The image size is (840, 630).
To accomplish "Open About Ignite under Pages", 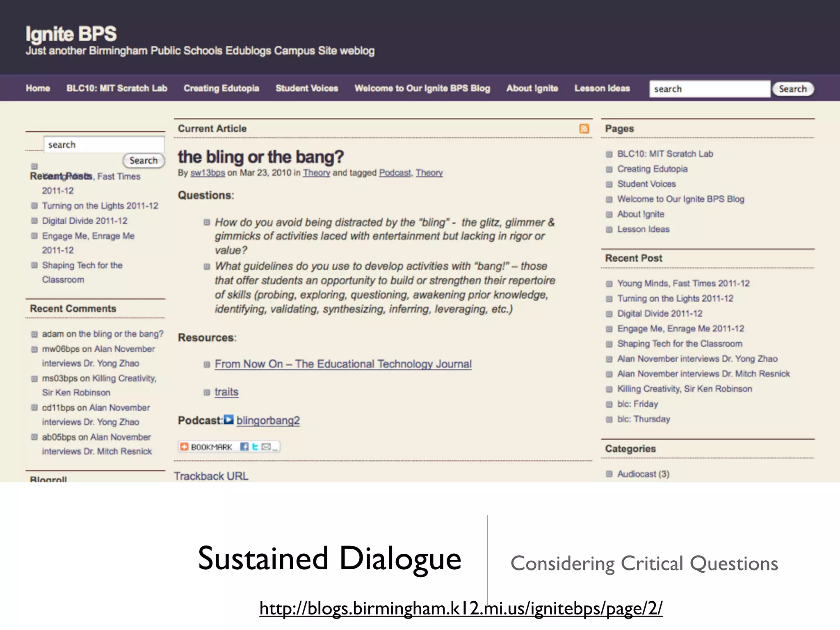I will (641, 214).
